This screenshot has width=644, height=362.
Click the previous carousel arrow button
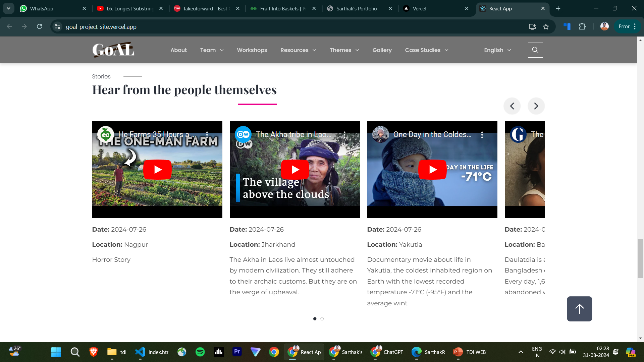(512, 106)
